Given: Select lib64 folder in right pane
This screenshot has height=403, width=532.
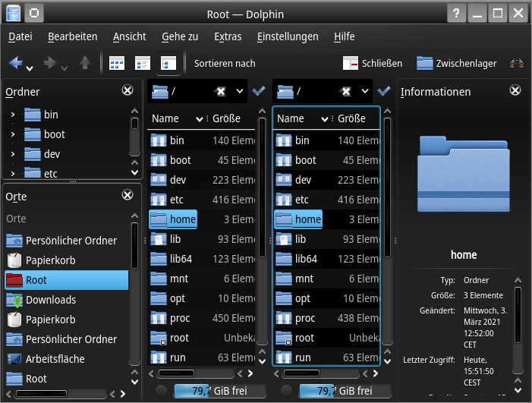Looking at the screenshot, I should tap(297, 259).
